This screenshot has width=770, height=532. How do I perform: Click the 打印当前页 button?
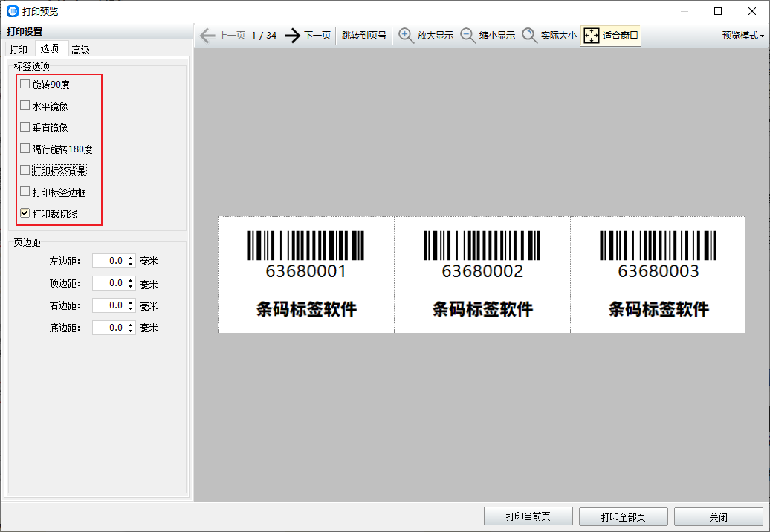tap(528, 517)
